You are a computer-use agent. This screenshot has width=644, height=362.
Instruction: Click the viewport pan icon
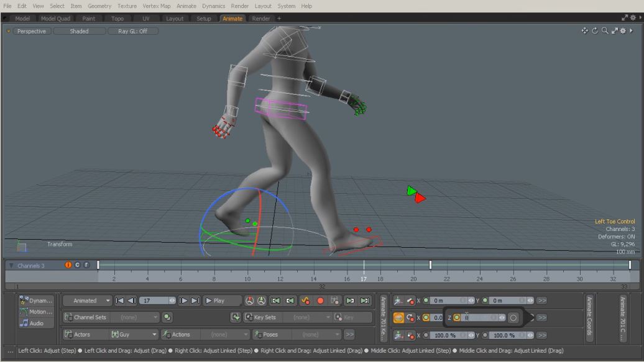(584, 31)
